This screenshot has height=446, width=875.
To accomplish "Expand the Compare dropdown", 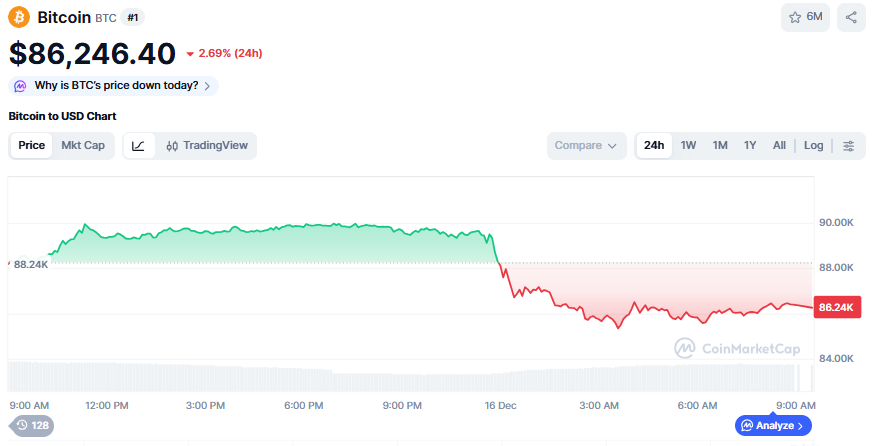I will (586, 146).
